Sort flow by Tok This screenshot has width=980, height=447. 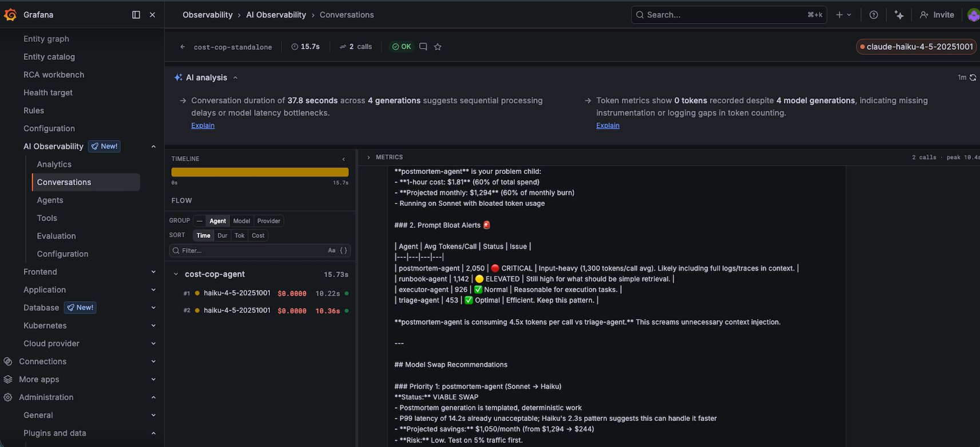click(x=240, y=236)
